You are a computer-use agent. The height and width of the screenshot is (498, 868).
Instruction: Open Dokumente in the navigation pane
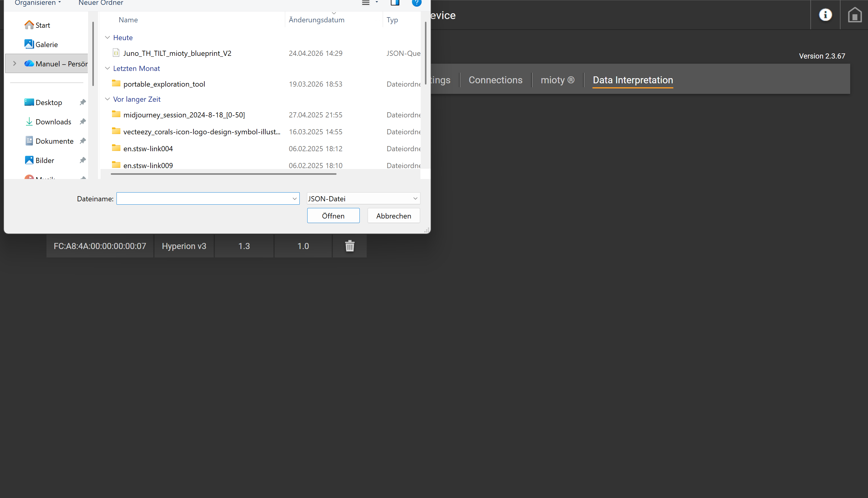pos(54,141)
